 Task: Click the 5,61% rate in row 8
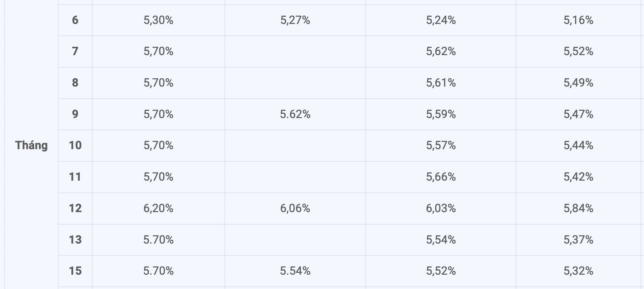coord(441,83)
